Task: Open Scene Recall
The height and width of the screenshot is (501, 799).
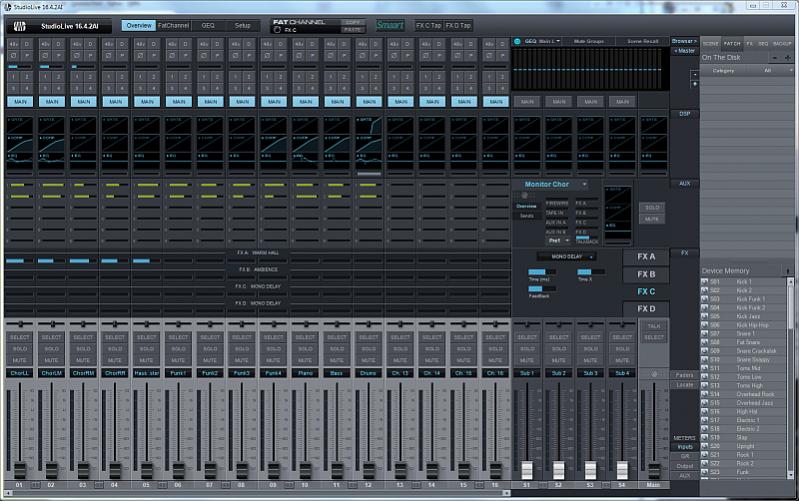Action: coord(643,41)
